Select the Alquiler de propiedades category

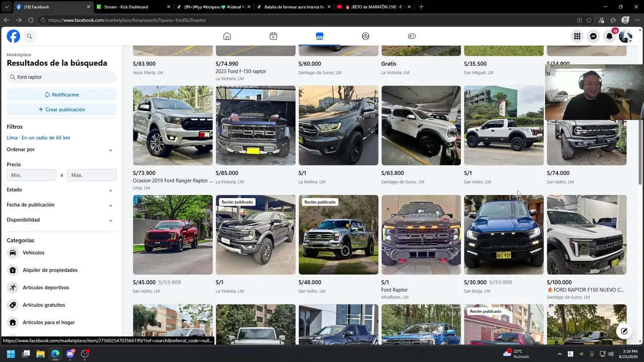(x=61, y=270)
